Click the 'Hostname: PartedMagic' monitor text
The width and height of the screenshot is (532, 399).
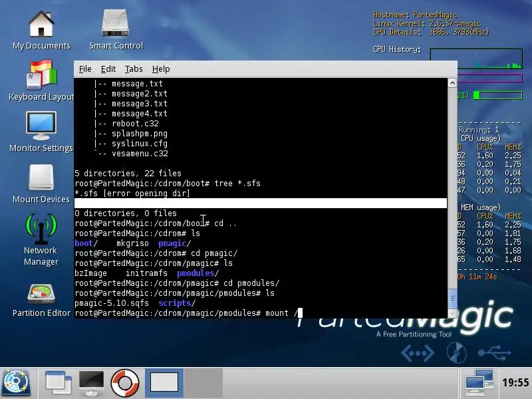pos(415,15)
